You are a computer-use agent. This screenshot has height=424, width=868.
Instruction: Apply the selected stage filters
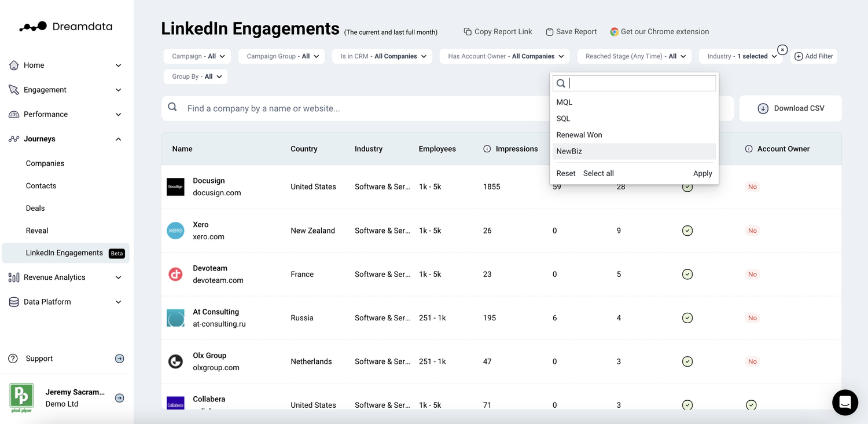click(702, 173)
